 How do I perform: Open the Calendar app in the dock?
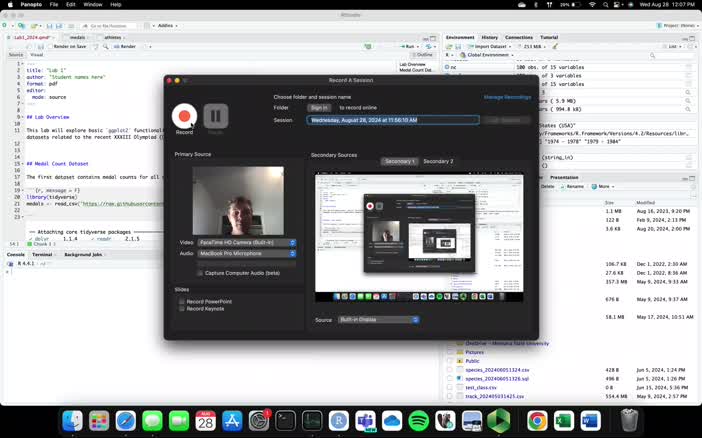click(x=206, y=421)
